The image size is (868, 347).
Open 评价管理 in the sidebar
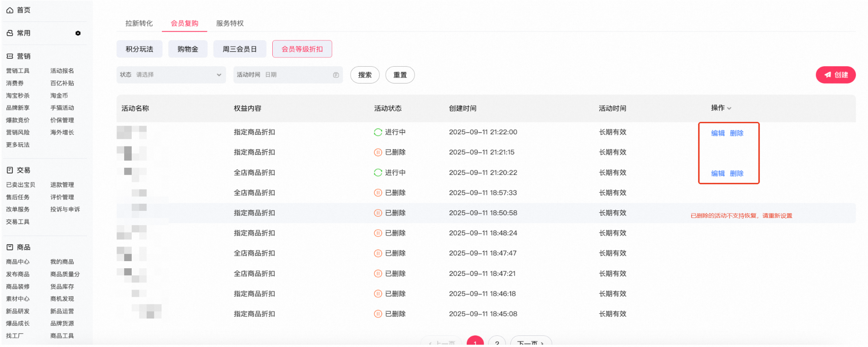[62, 197]
